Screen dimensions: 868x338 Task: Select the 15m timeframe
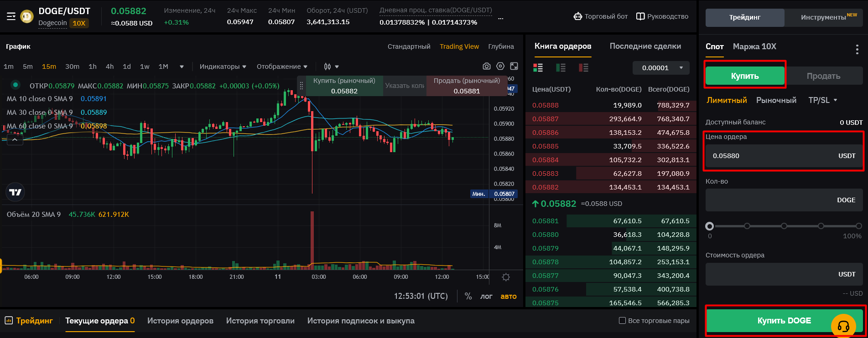[x=49, y=67]
